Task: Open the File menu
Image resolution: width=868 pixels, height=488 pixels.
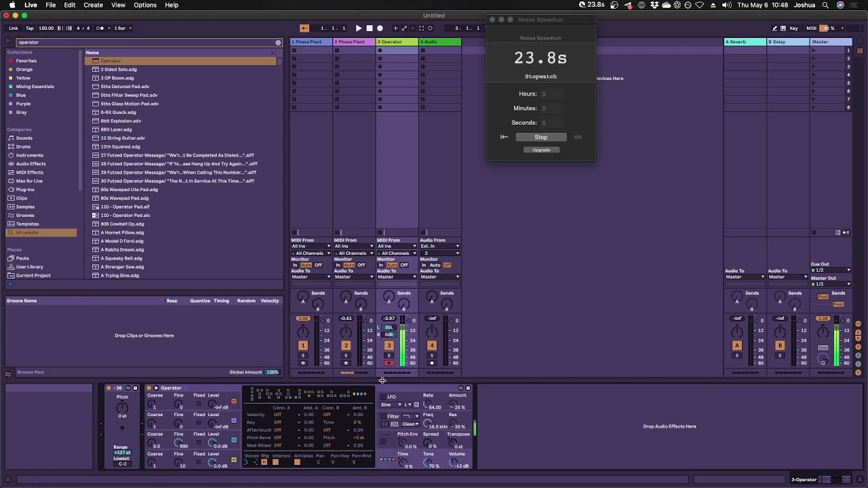Action: coord(51,5)
